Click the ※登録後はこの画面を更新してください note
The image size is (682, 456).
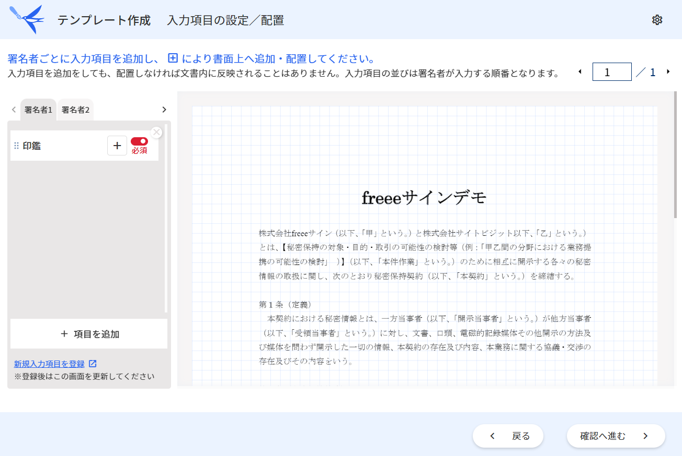tap(84, 376)
